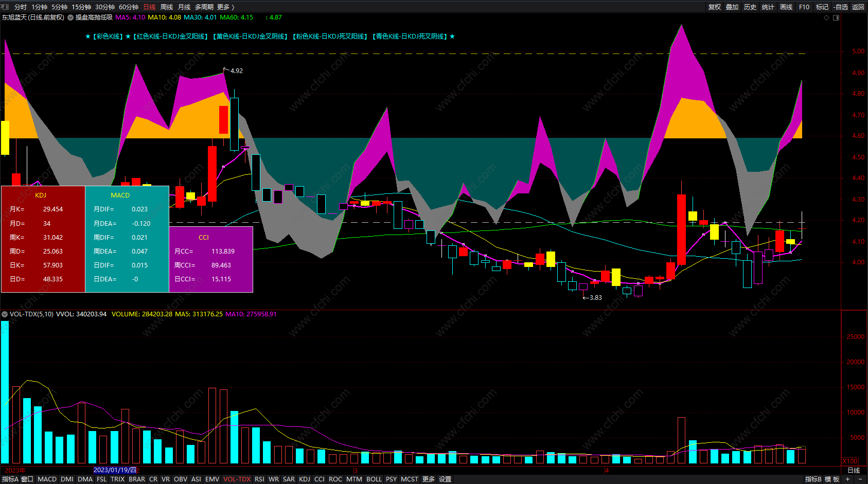Image resolution: width=868 pixels, height=484 pixels.
Task: Switch to 分时 timeframe
Action: click(x=21, y=7)
